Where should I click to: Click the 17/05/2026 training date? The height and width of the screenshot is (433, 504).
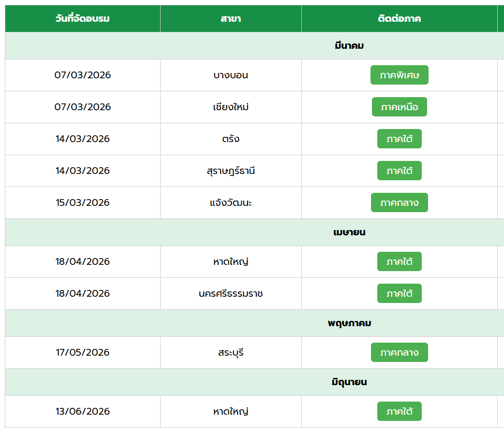coord(83,352)
